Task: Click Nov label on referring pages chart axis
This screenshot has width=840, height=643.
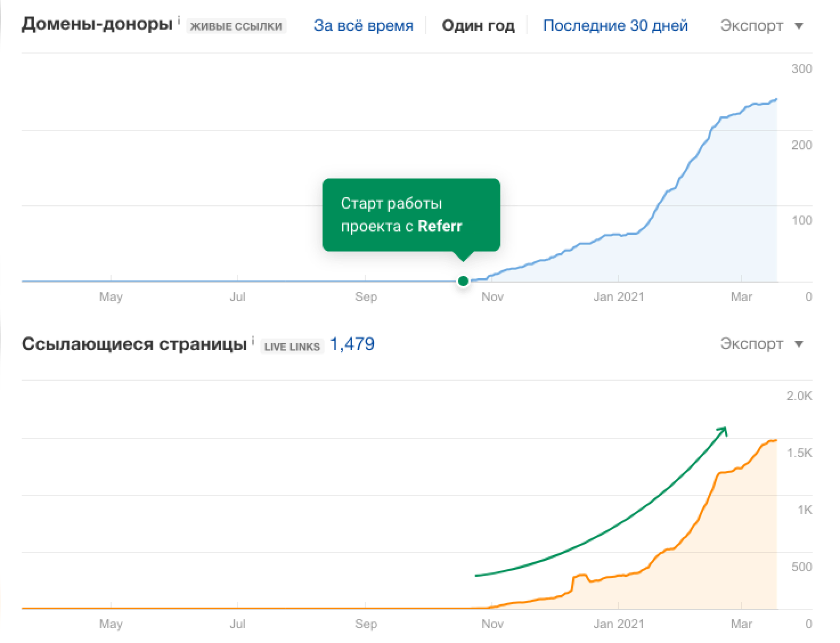Action: point(492,624)
